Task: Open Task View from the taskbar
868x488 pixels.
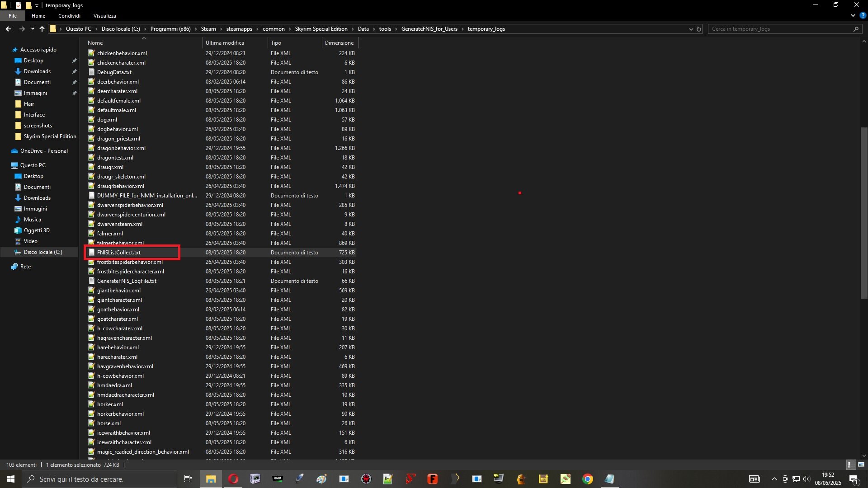Action: pos(188,479)
